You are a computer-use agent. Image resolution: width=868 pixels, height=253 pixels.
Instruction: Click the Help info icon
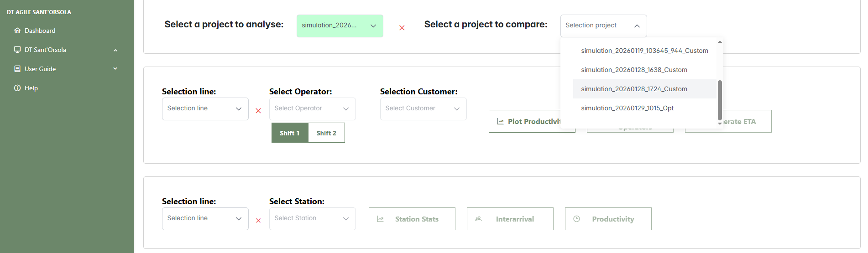tap(17, 88)
